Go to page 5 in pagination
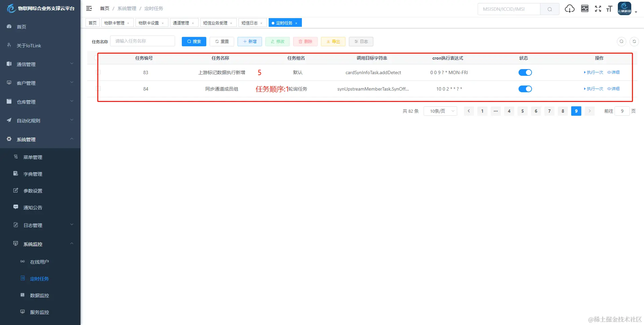The height and width of the screenshot is (325, 644). 523,111
